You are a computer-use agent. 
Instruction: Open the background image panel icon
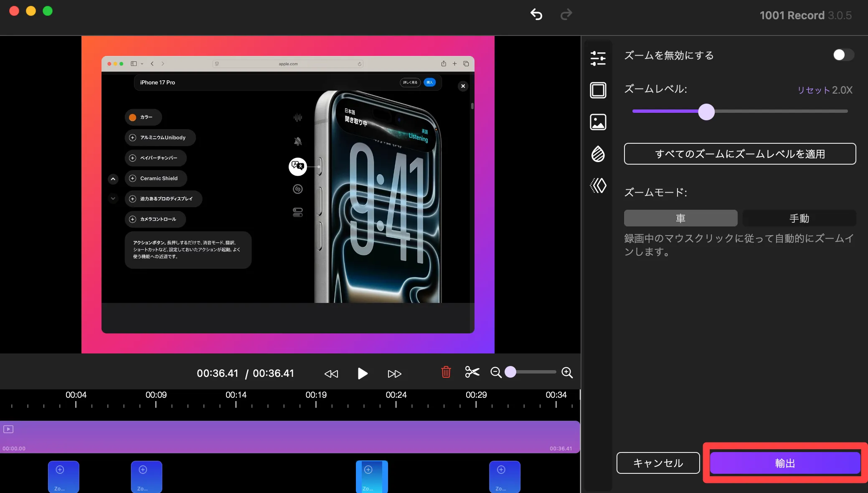(x=598, y=122)
